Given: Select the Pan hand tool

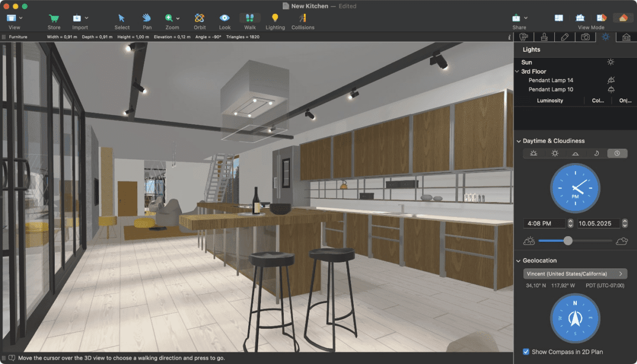Looking at the screenshot, I should (x=147, y=18).
